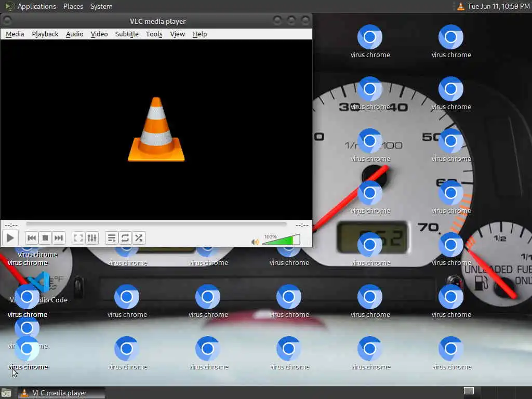This screenshot has width=532, height=399.
Task: Open the System menu in top panel
Action: tap(101, 6)
